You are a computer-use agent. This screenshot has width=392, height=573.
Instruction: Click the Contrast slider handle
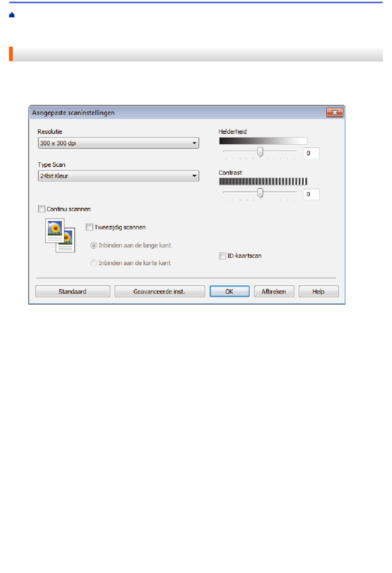coord(260,193)
